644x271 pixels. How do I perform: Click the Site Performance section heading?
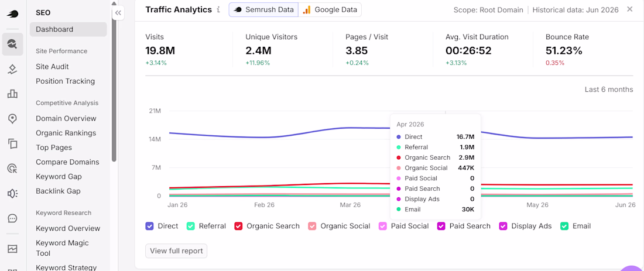pyautogui.click(x=61, y=51)
